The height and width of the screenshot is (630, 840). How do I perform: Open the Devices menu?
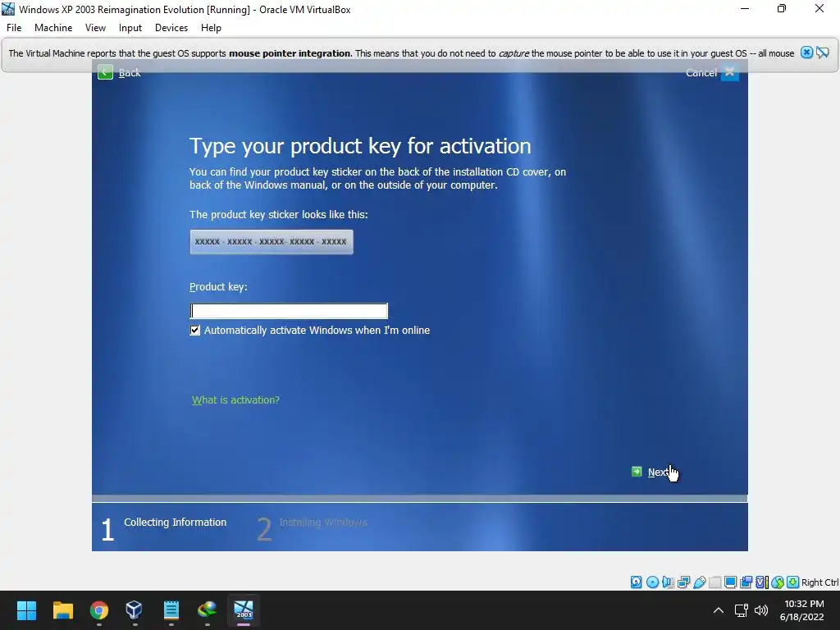point(171,28)
